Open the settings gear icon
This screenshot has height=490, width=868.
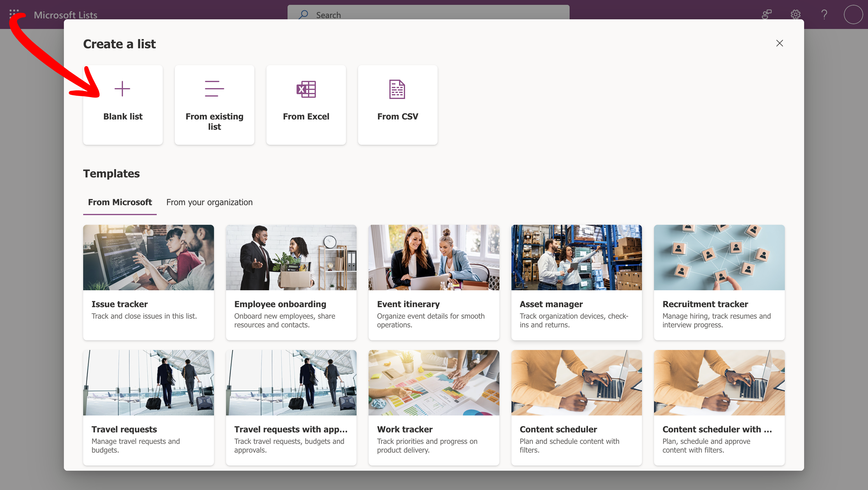click(x=795, y=14)
